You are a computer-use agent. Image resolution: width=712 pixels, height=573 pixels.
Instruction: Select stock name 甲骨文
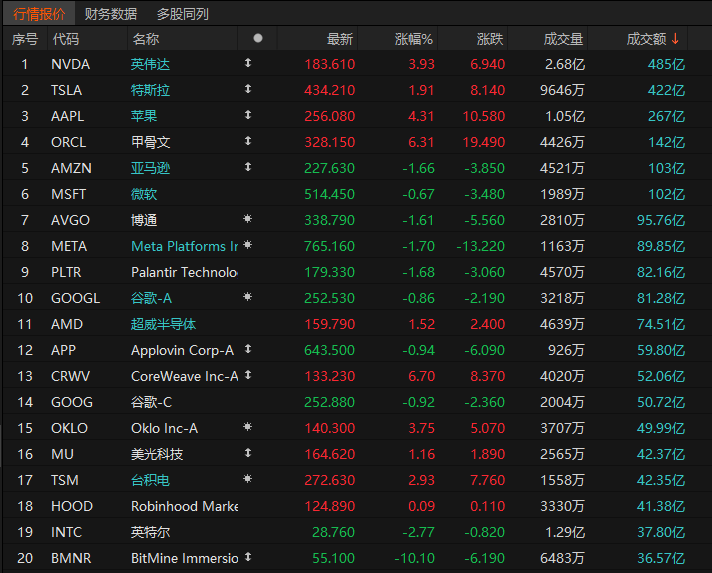pyautogui.click(x=150, y=143)
